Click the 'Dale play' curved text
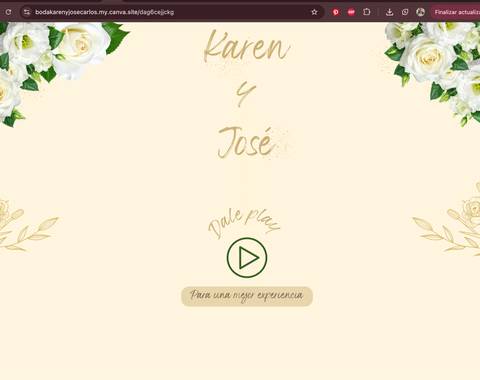This screenshot has height=380, width=480. point(244,223)
